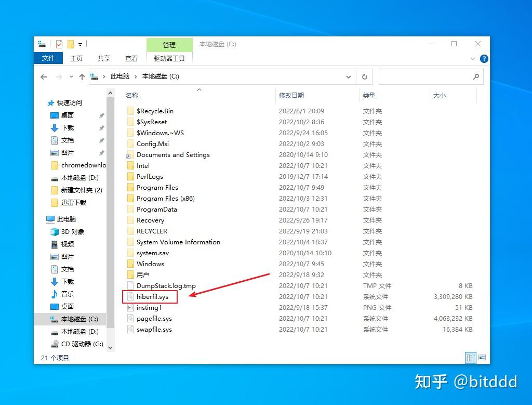Screen dimensions: 532x405
Task: Click inside the search box
Action: pos(431,76)
